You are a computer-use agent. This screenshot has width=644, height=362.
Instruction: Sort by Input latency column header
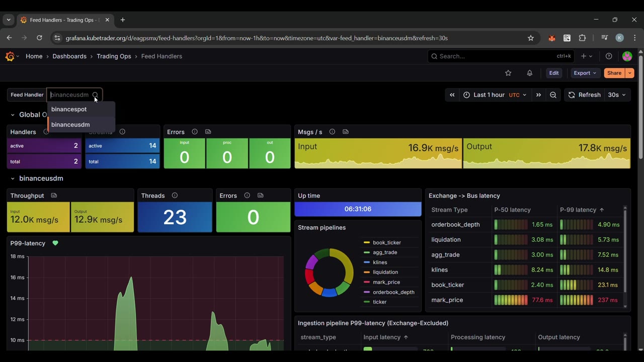pyautogui.click(x=385, y=337)
